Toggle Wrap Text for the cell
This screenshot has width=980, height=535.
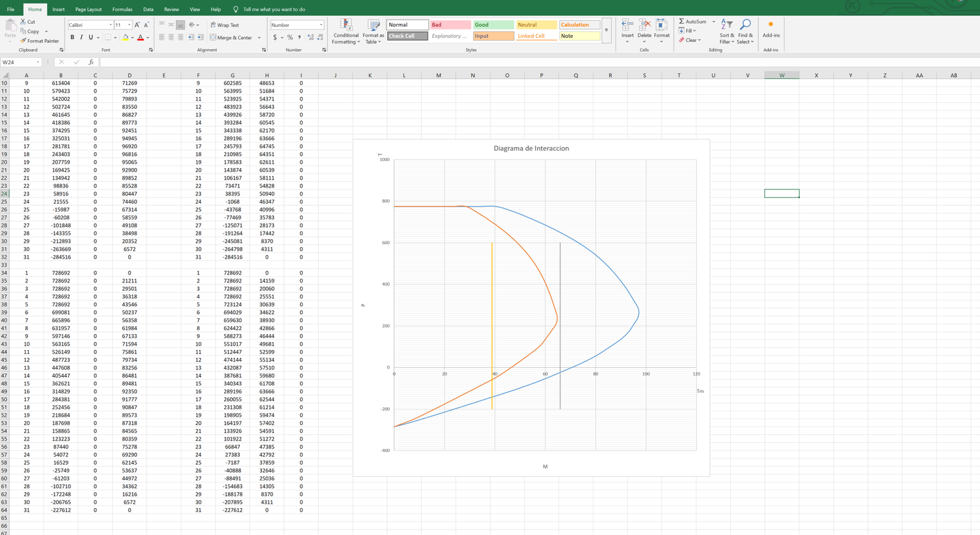(x=225, y=25)
